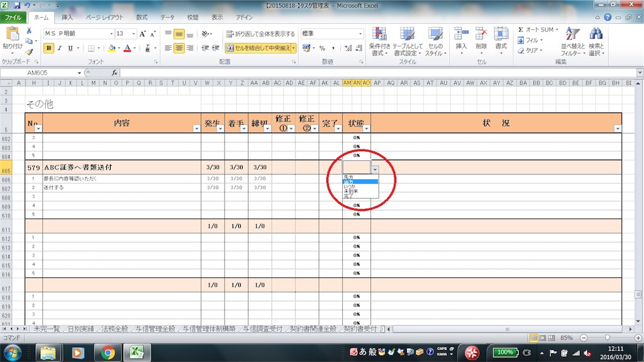Viewport: 644px width, 362px height.
Task: Click the increase decimal icon
Action: [348, 48]
